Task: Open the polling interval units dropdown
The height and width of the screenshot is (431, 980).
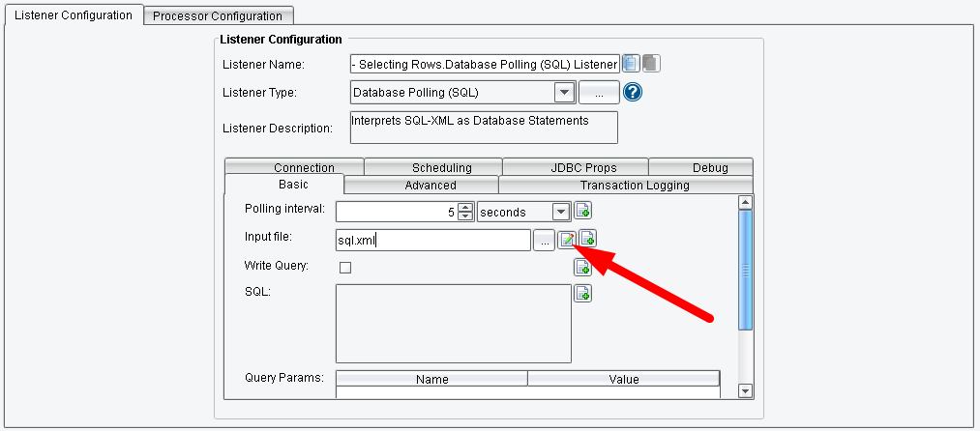Action: click(x=560, y=212)
